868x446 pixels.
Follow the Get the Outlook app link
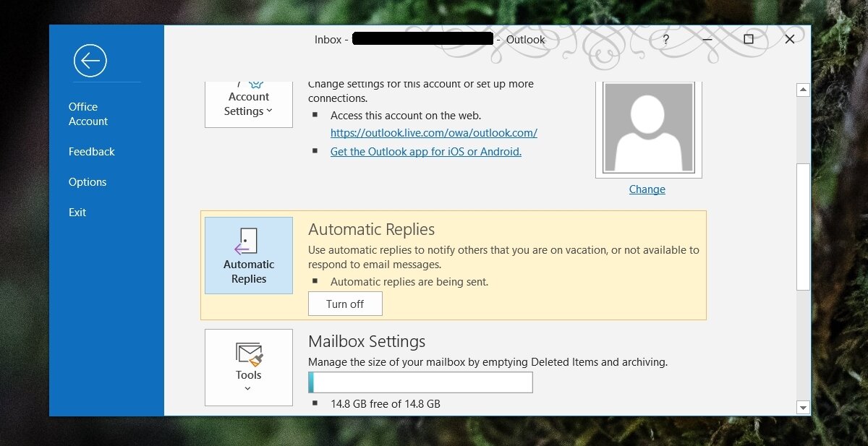(425, 152)
